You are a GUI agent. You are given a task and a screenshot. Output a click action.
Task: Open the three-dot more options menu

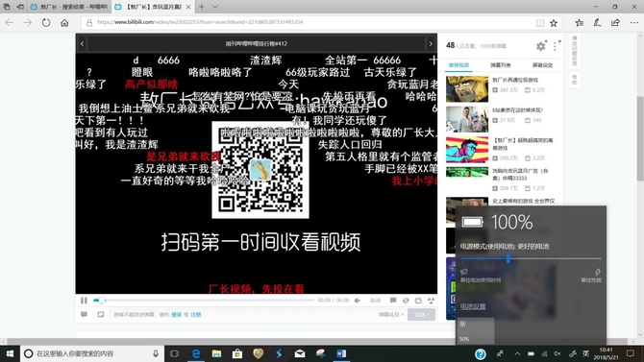point(555,46)
